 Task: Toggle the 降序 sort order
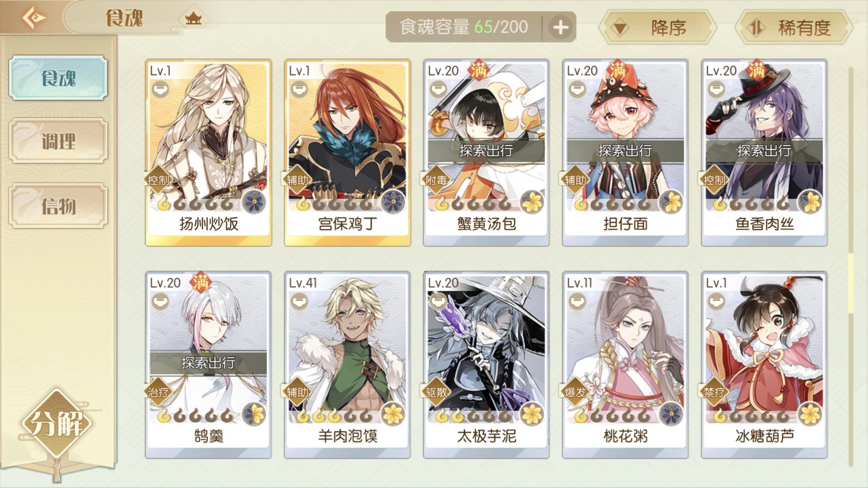(x=657, y=28)
